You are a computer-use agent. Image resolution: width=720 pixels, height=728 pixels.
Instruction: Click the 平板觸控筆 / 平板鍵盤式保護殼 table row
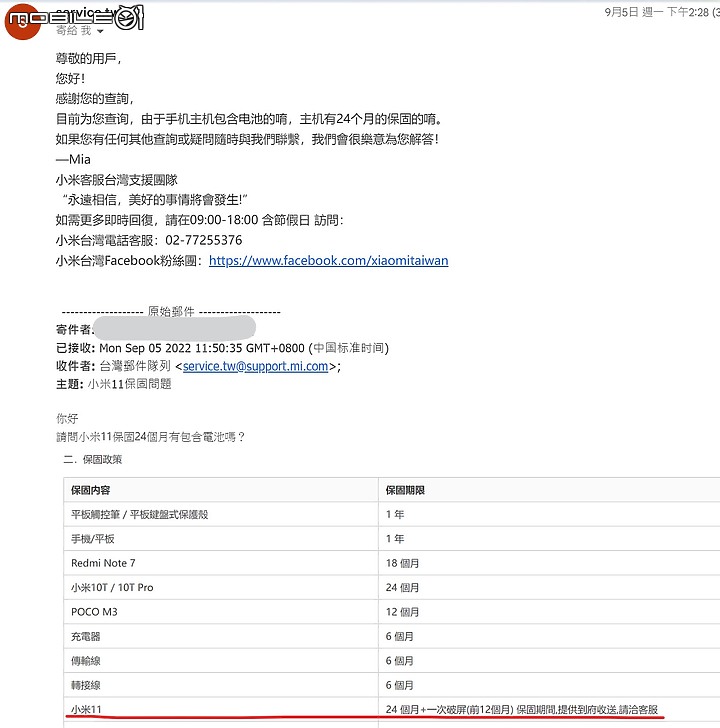point(392,514)
